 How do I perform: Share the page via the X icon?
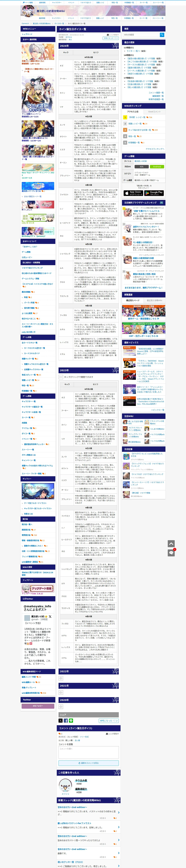pyautogui.click(x=60, y=720)
